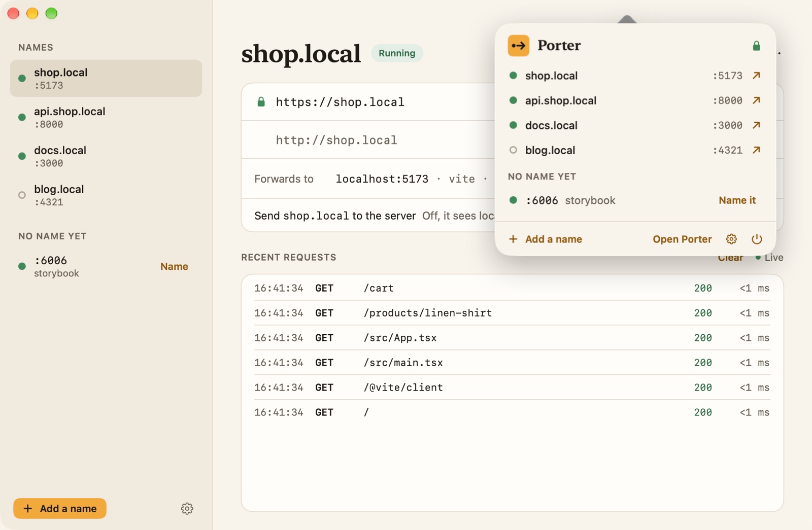Click the http://shop.local address

tap(336, 140)
